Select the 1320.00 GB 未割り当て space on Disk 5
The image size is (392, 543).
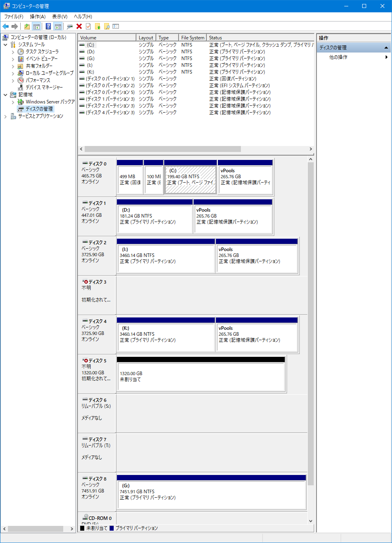pos(201,376)
